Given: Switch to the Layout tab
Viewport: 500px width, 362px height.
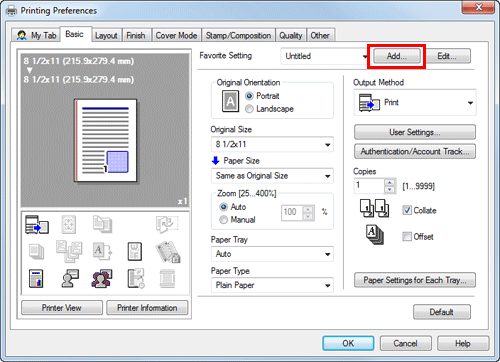Looking at the screenshot, I should pyautogui.click(x=106, y=35).
